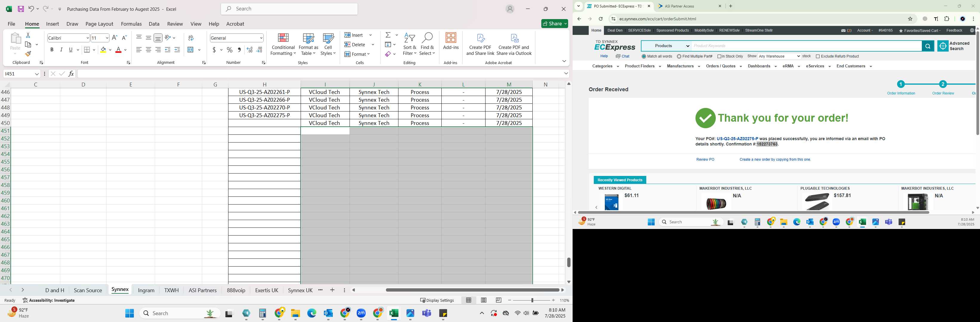Viewport: 980px width, 322px height.
Task: Click the Product Keywords search field
Action: click(x=806, y=46)
